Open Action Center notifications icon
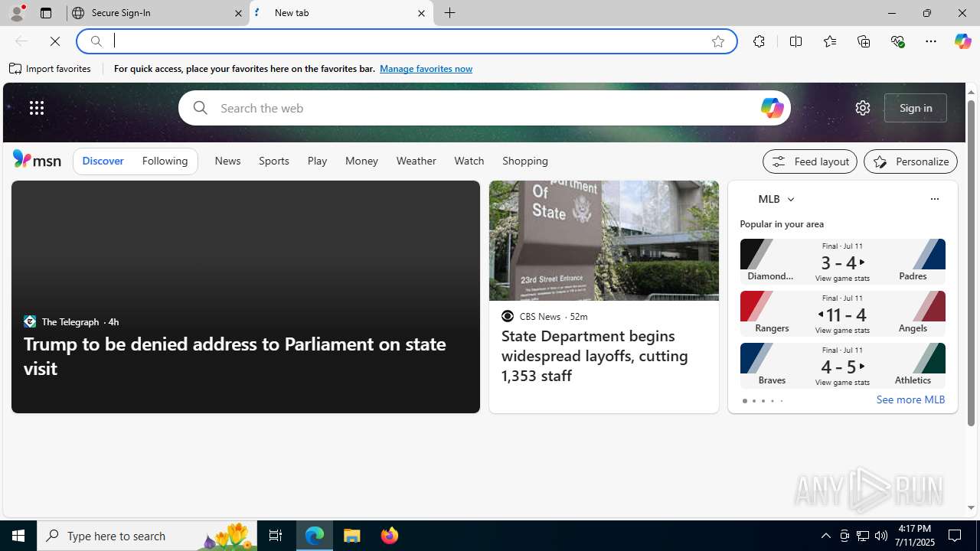980x551 pixels. 955,536
